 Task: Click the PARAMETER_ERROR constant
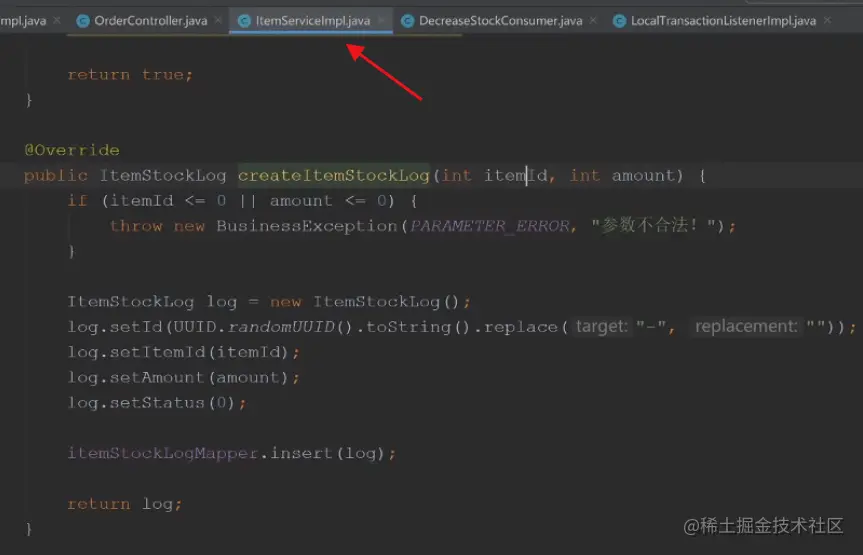pos(489,226)
